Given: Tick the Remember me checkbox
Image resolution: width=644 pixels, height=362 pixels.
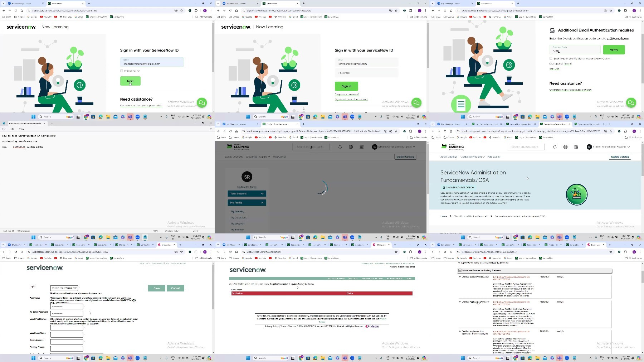Looking at the screenshot, I should coord(122,71).
